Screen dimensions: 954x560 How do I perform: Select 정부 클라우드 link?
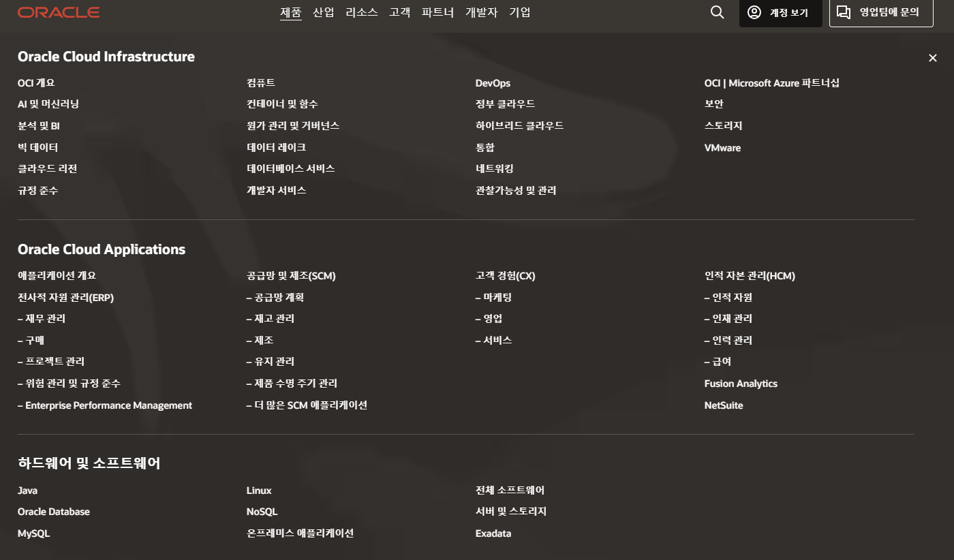(x=506, y=104)
